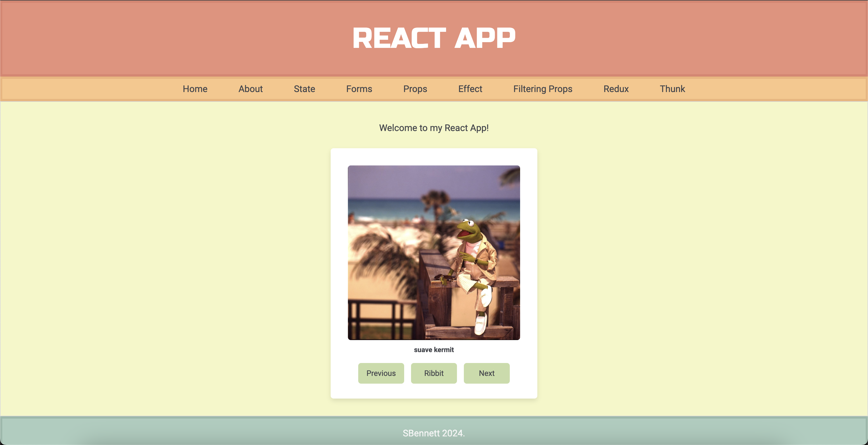Open the Home nav link
The image size is (868, 445).
195,89
